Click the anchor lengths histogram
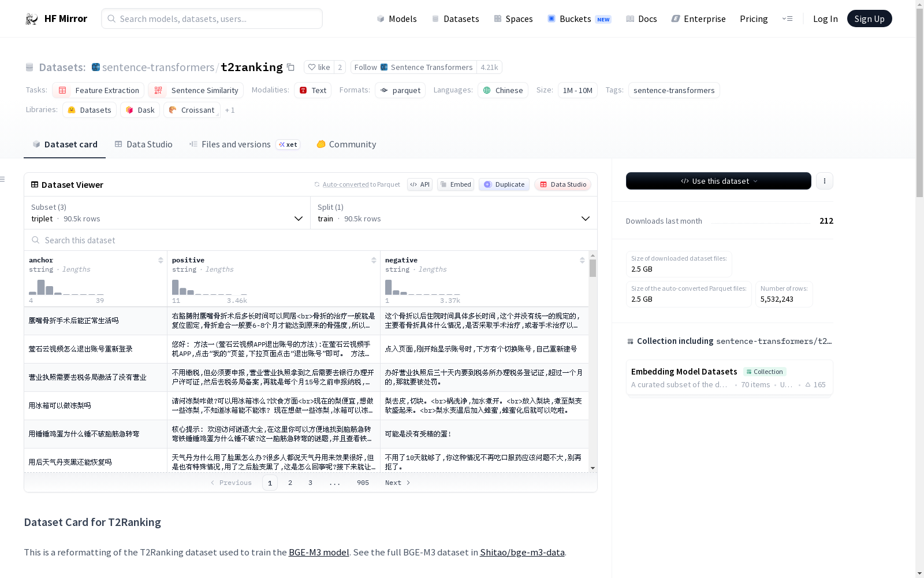The height and width of the screenshot is (578, 924). pyautogui.click(x=66, y=287)
